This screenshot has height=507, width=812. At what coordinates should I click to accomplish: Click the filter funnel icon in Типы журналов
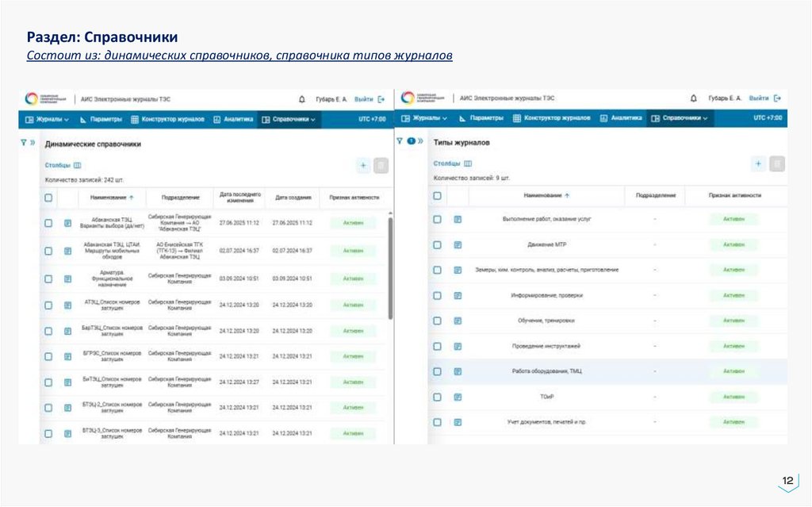400,140
